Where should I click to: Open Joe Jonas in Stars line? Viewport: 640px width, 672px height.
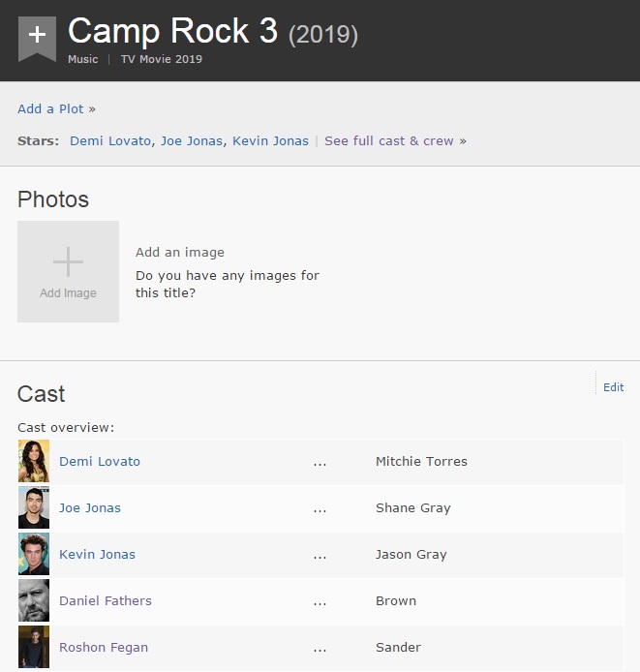click(x=191, y=141)
